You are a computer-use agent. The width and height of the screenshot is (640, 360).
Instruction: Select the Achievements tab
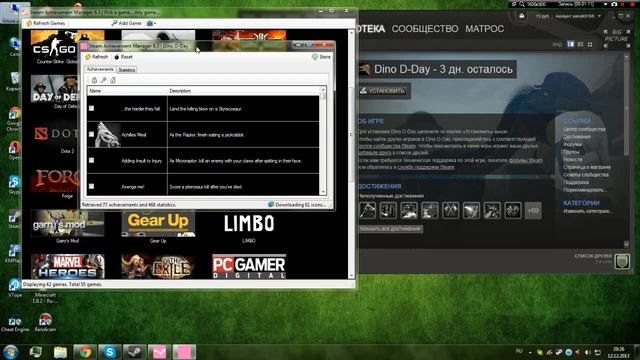pos(100,69)
